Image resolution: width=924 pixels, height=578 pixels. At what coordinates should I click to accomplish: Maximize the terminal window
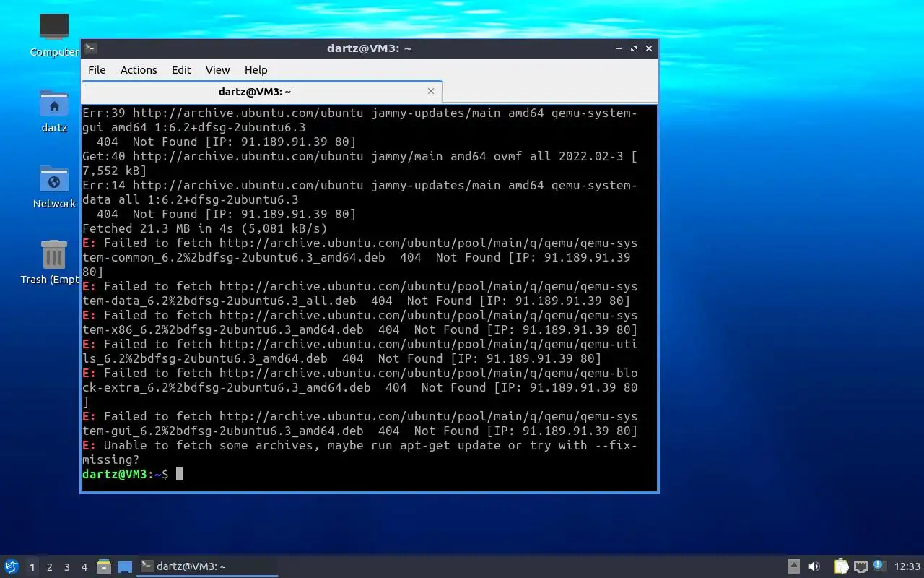634,48
